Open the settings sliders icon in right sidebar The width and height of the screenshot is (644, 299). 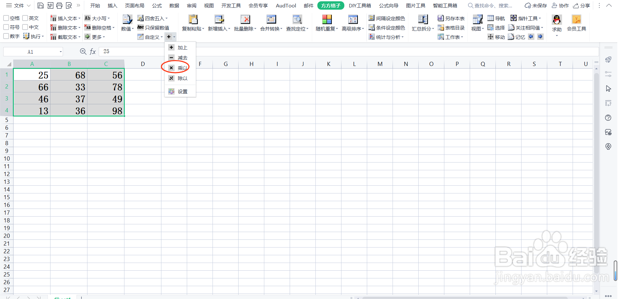coord(608,74)
